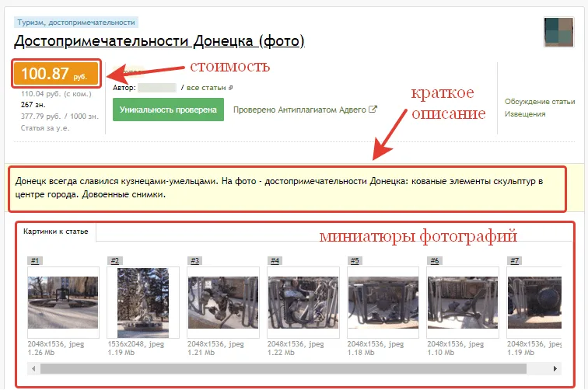This screenshot has width=588, height=390.
Task: Click the text 110.04 руб. (с ком.)
Action: [56, 94]
